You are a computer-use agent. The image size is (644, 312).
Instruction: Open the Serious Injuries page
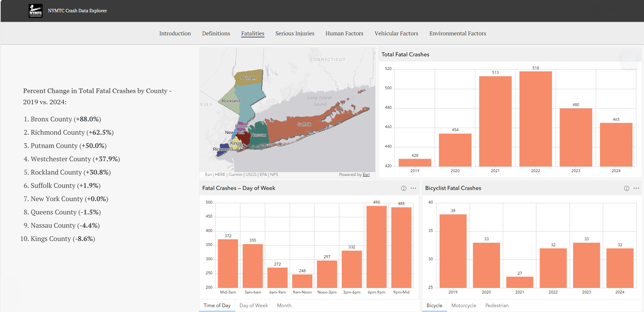tap(295, 34)
